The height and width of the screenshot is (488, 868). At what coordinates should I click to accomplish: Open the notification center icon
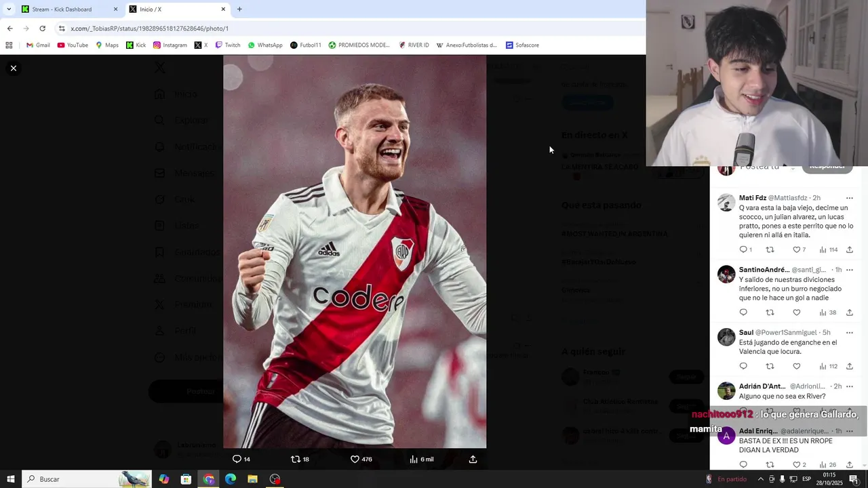pos(854,479)
